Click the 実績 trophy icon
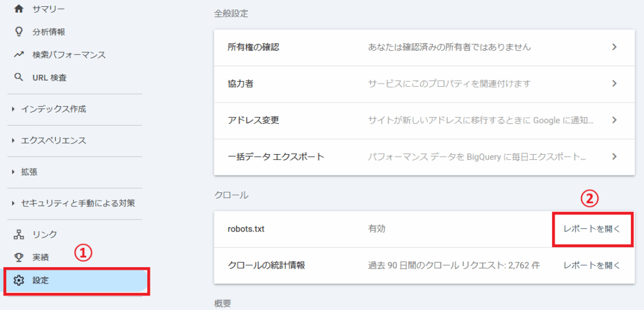 19,257
